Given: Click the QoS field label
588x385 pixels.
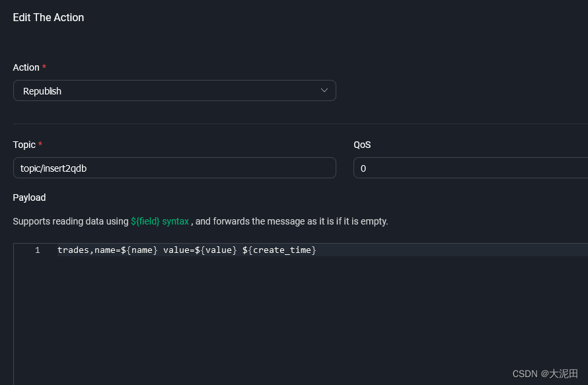Looking at the screenshot, I should click(362, 145).
